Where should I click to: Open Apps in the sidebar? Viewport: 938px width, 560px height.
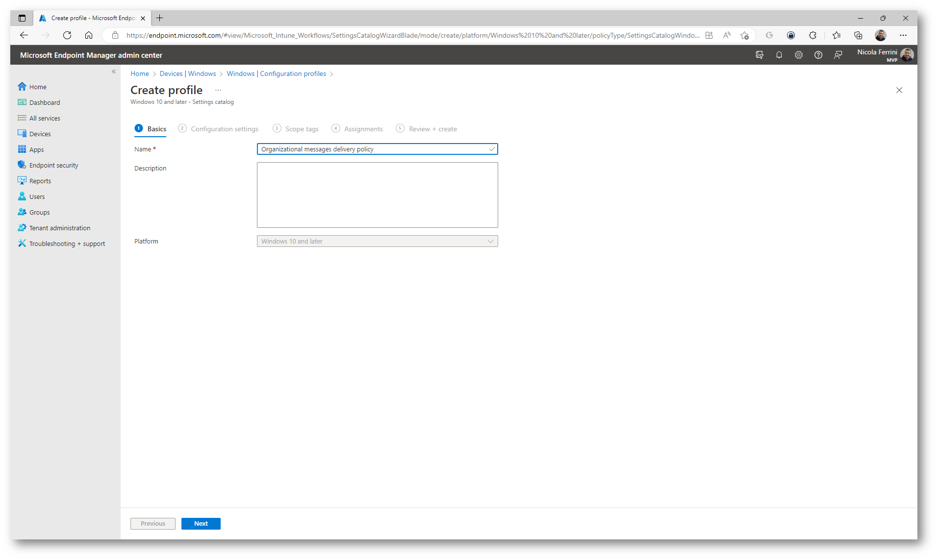point(31,149)
